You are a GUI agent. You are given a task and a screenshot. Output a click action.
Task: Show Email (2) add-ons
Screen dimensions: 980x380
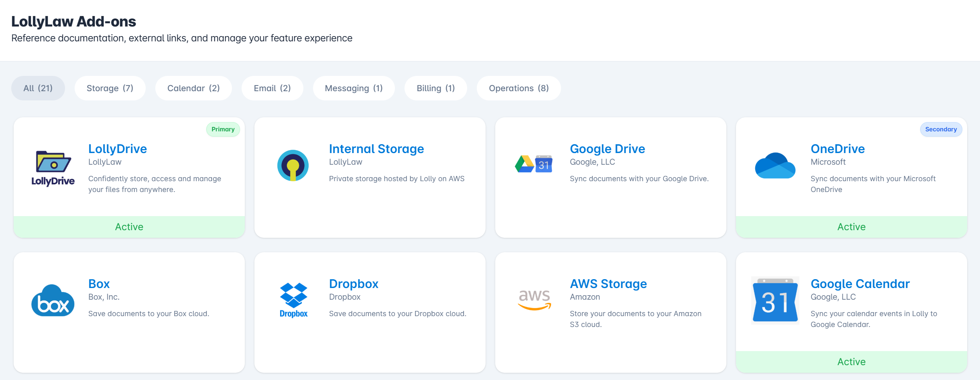pyautogui.click(x=272, y=88)
